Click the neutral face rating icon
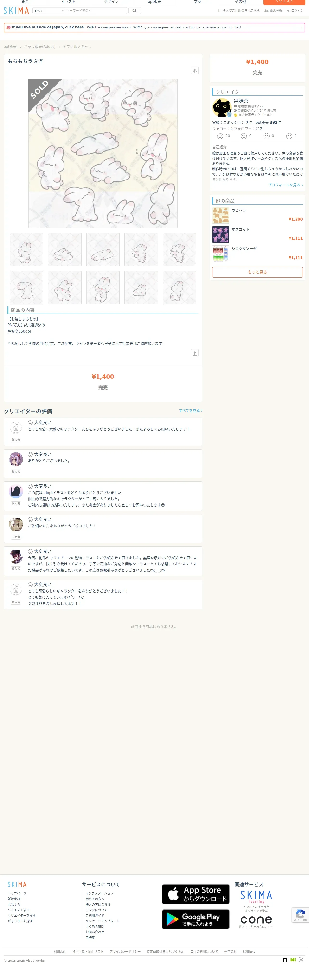Screen dimensions: 309x980 tap(266, 136)
